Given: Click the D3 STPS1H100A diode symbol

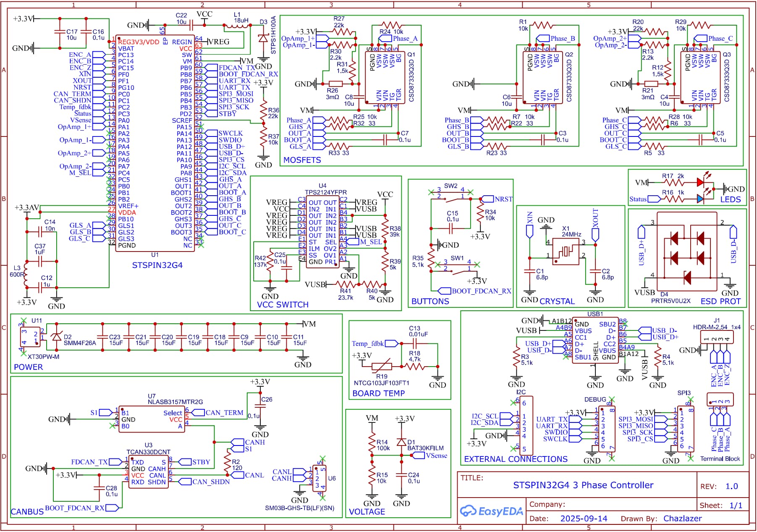Looking at the screenshot, I should click(263, 39).
